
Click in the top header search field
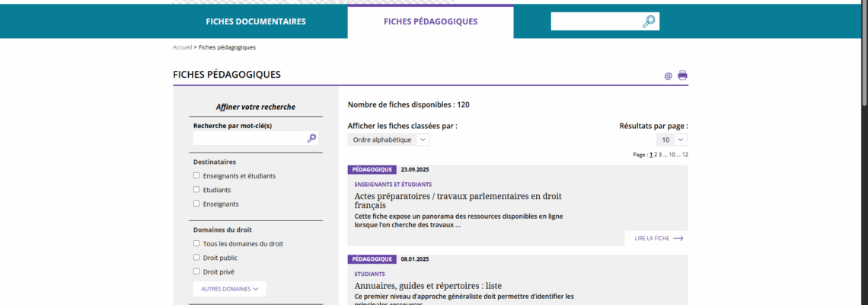[595, 21]
